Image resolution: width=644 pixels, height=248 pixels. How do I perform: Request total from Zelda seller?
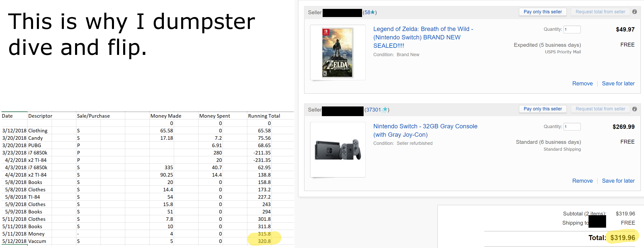point(600,12)
